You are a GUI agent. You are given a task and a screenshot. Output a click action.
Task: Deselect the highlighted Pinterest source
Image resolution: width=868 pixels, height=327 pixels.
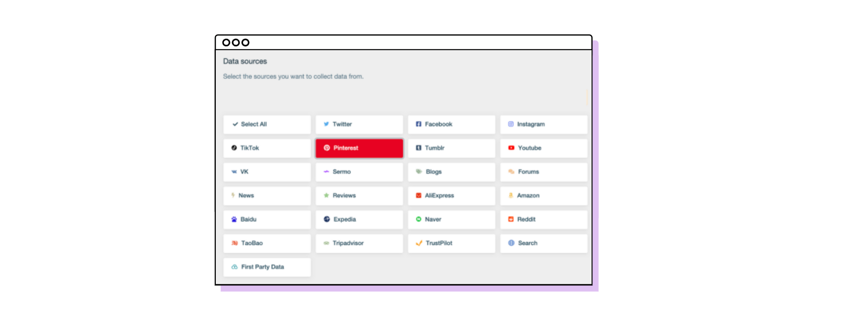[359, 148]
